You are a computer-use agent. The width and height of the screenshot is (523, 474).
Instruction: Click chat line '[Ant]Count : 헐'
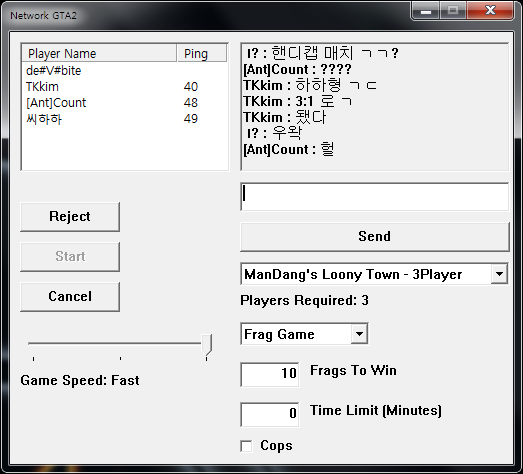tap(289, 149)
